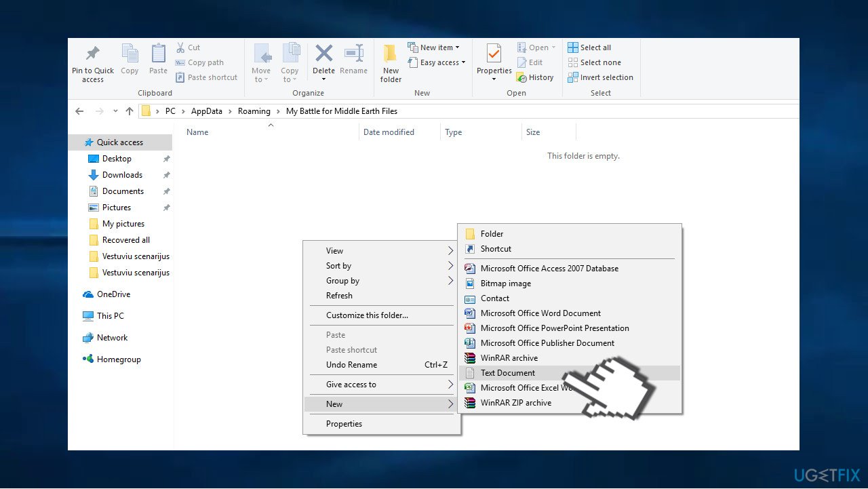868x489 pixels.
Task: Click the History icon in the Open group
Action: (x=536, y=77)
